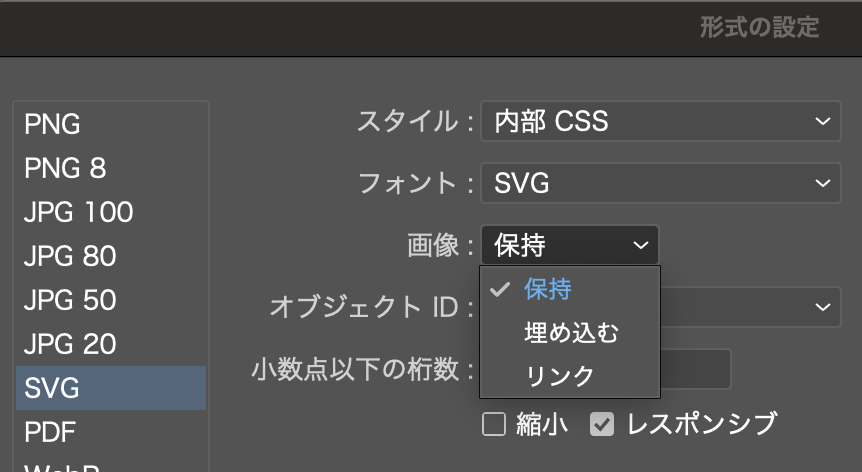The width and height of the screenshot is (862, 472).
Task: Pick the JPG 20 preset
Action: click(x=110, y=344)
